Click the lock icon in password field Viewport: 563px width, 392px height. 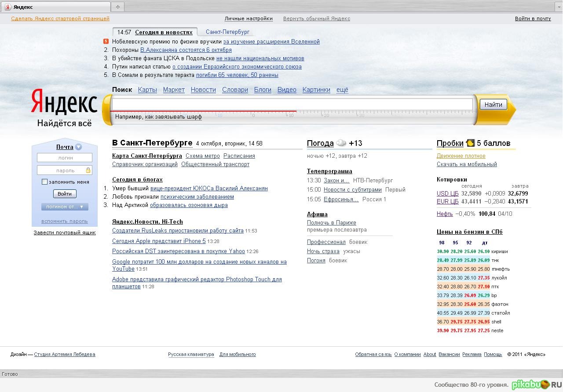[x=88, y=170]
